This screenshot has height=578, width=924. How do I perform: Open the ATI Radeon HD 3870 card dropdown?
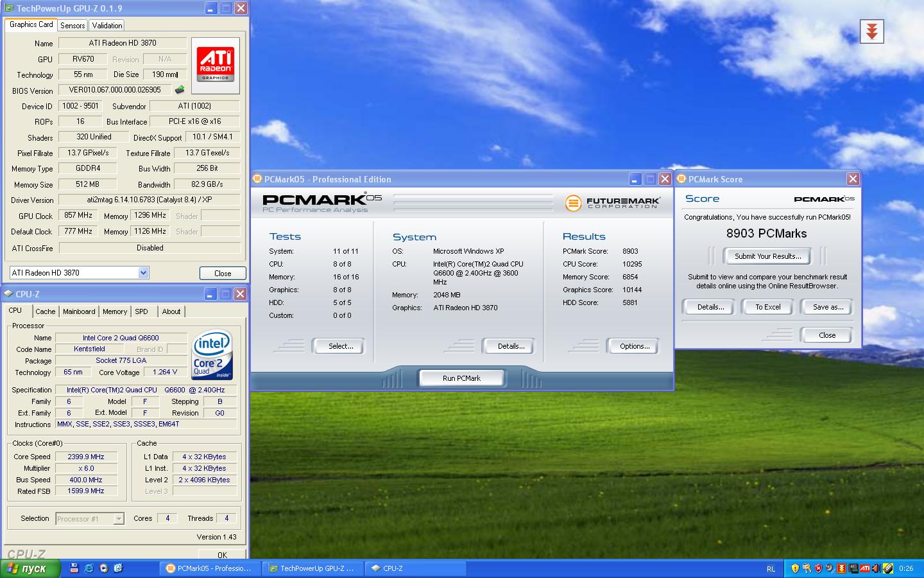coord(143,273)
